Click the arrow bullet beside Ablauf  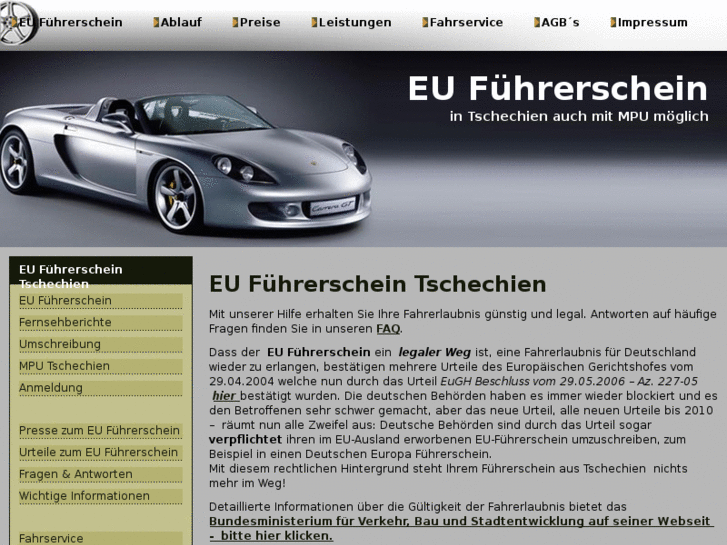(156, 22)
